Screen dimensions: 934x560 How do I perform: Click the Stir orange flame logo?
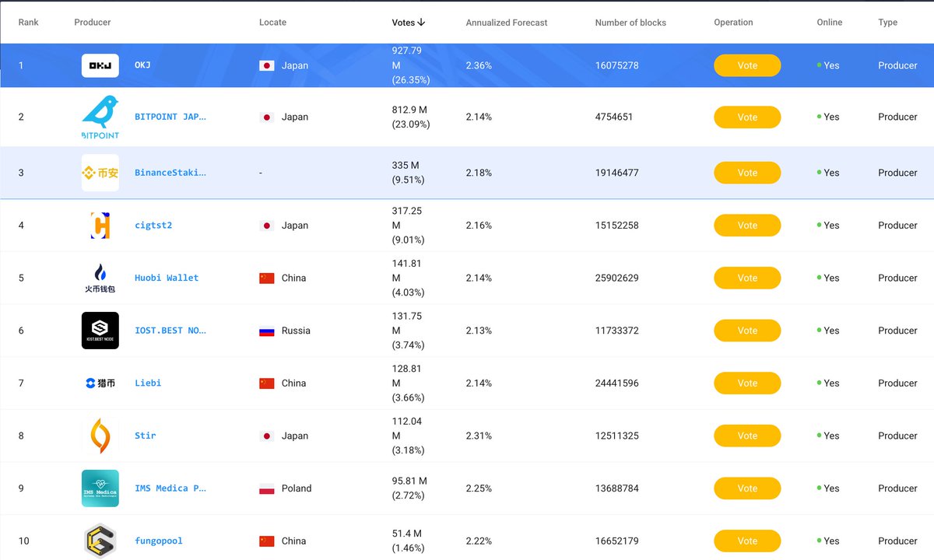100,435
